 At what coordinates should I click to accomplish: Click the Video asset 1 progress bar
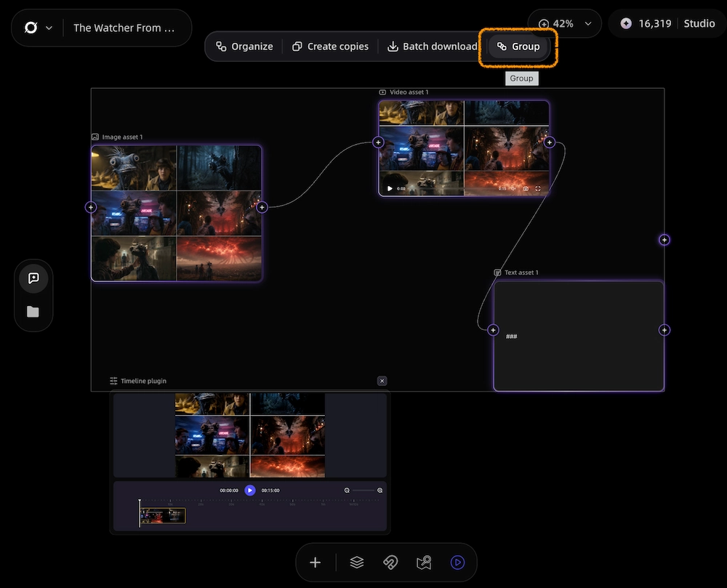452,188
